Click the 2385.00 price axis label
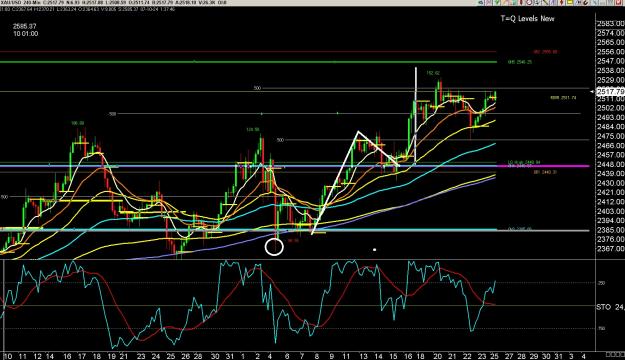Viewport: 625px width, 360px height. click(x=610, y=230)
